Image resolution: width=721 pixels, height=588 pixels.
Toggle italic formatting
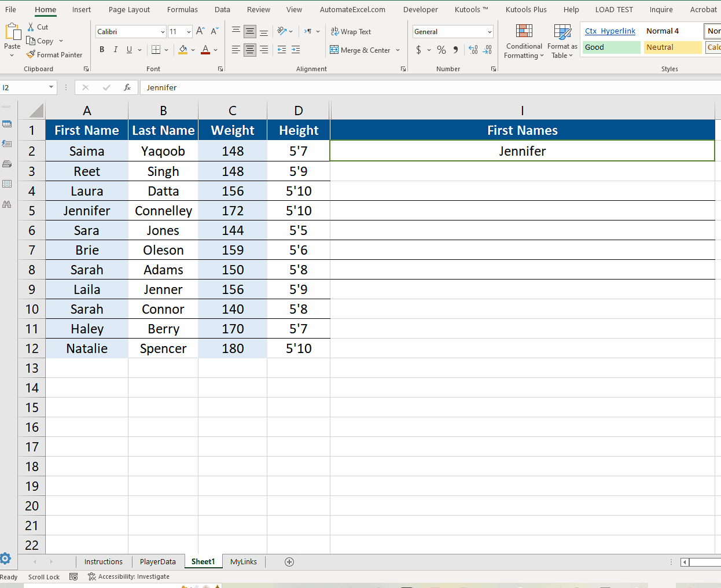[x=115, y=50]
